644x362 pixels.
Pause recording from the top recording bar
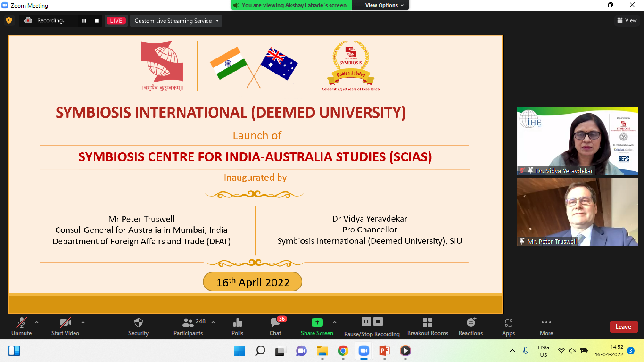pos(84,21)
